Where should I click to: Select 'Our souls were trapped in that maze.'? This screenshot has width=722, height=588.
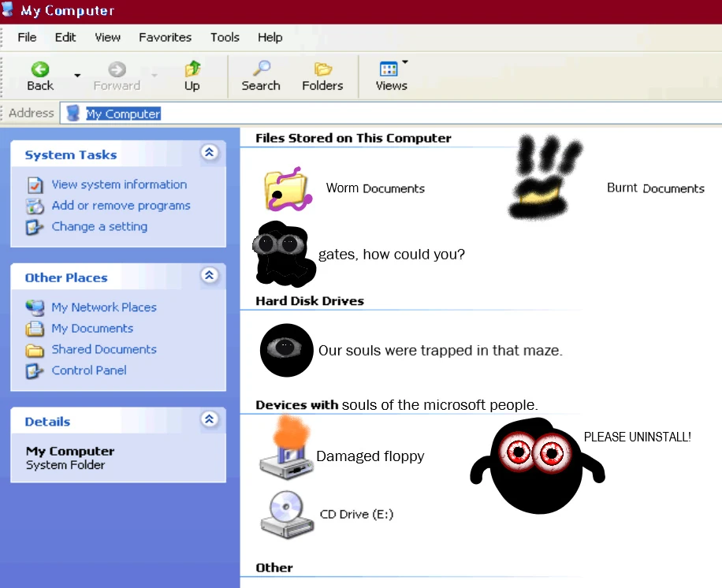click(441, 351)
